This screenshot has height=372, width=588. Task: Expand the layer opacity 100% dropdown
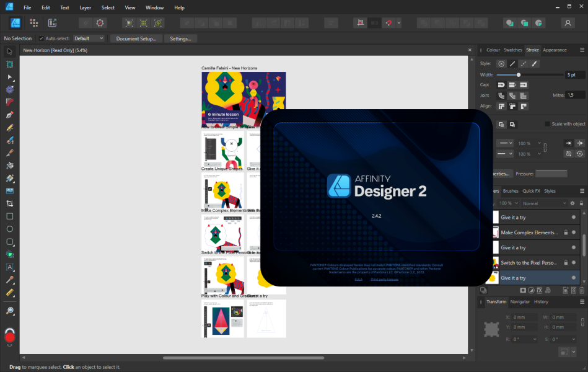click(509, 203)
